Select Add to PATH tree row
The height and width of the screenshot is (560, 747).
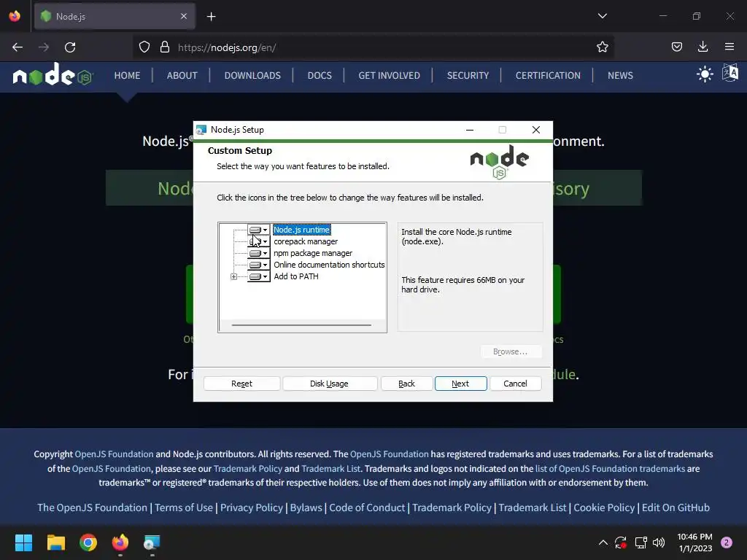click(296, 276)
